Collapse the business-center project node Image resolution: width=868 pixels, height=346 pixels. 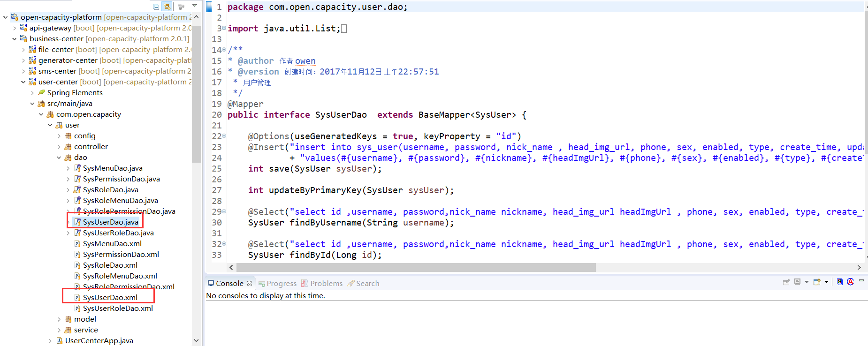[x=15, y=39]
